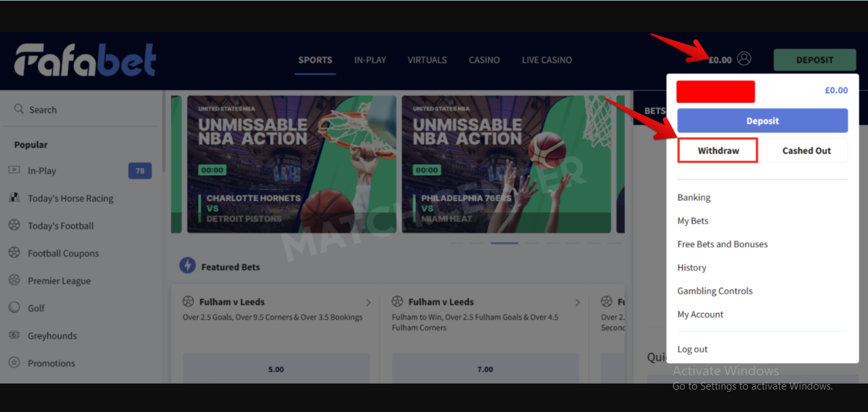Click the blue Deposit button in account menu
868x412 pixels.
click(763, 121)
